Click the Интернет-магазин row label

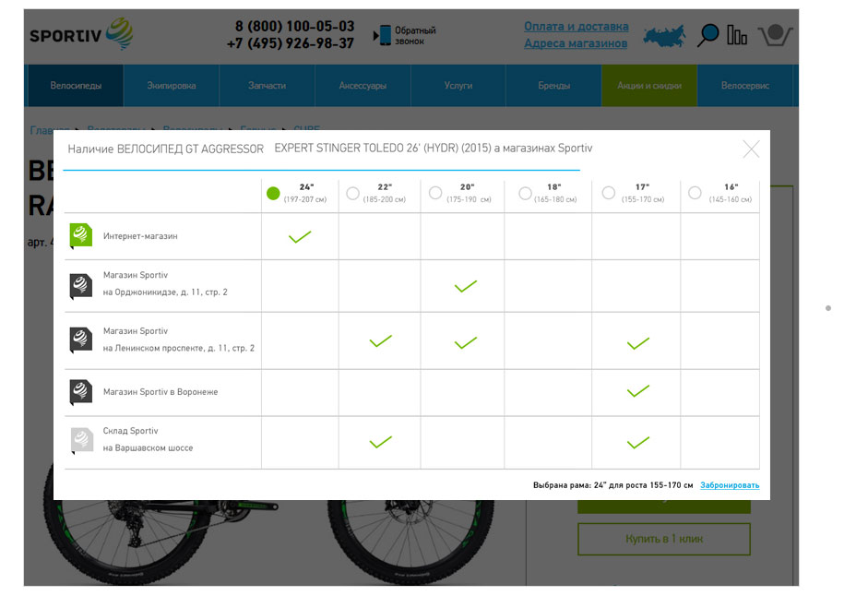[140, 236]
